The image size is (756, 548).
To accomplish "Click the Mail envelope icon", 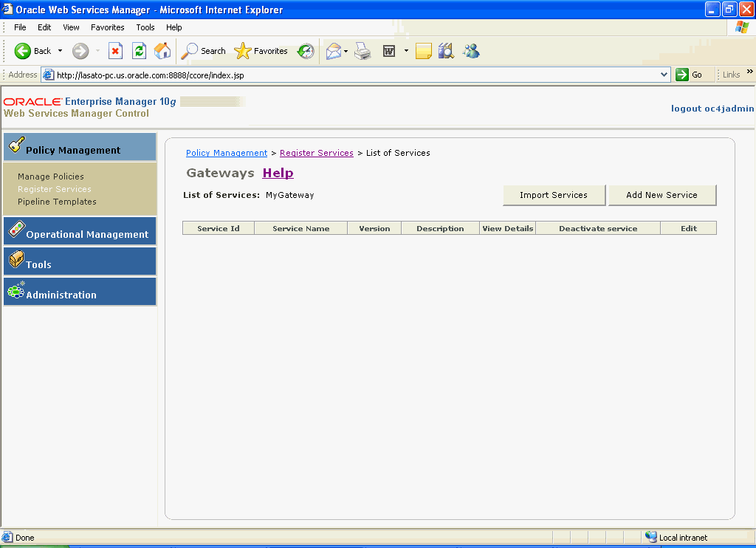I will tap(334, 51).
